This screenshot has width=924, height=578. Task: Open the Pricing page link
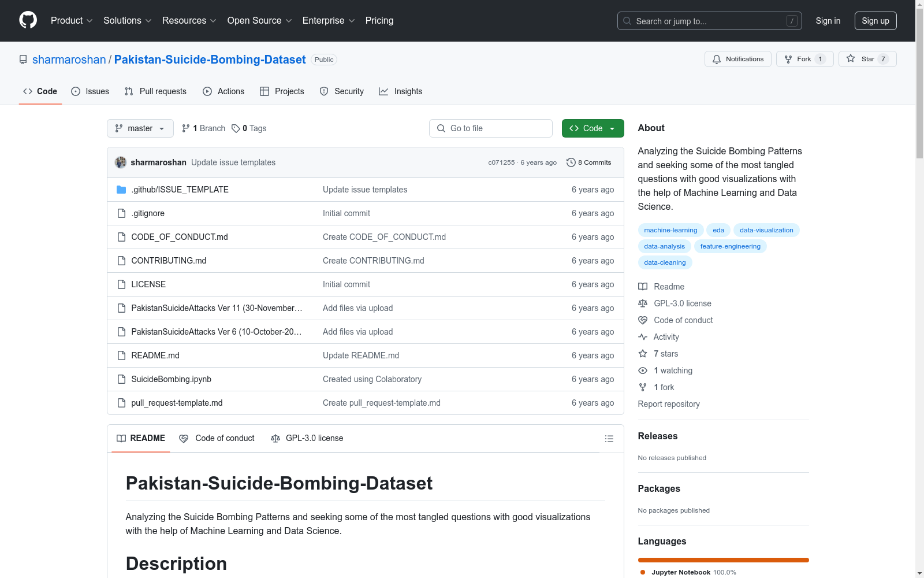[x=379, y=21]
